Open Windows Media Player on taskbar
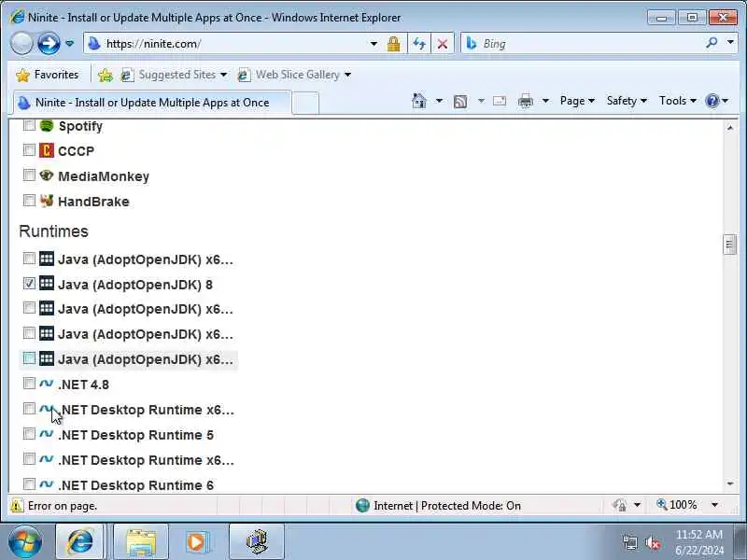 click(196, 541)
